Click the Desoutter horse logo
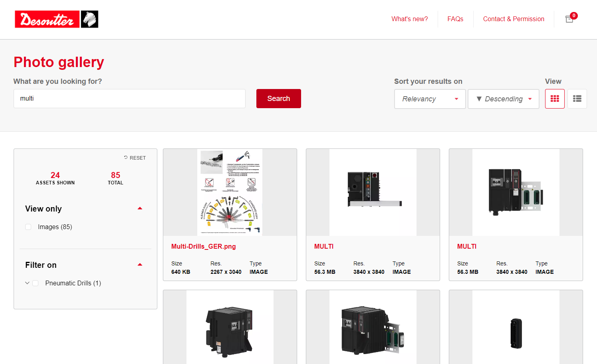 click(89, 19)
